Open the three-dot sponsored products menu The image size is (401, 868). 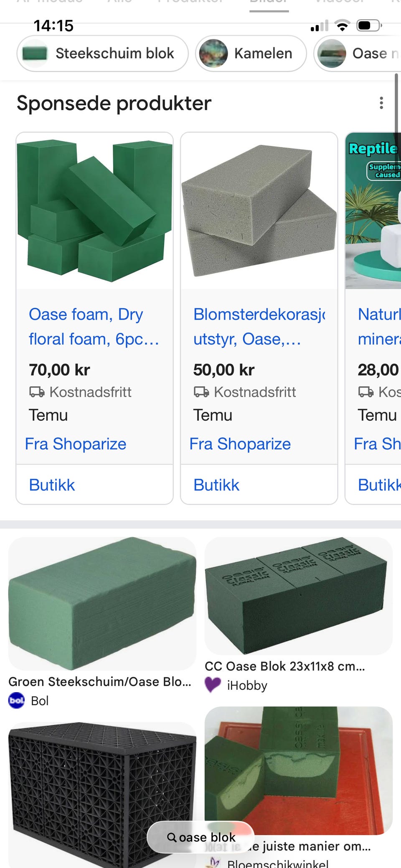pyautogui.click(x=381, y=103)
